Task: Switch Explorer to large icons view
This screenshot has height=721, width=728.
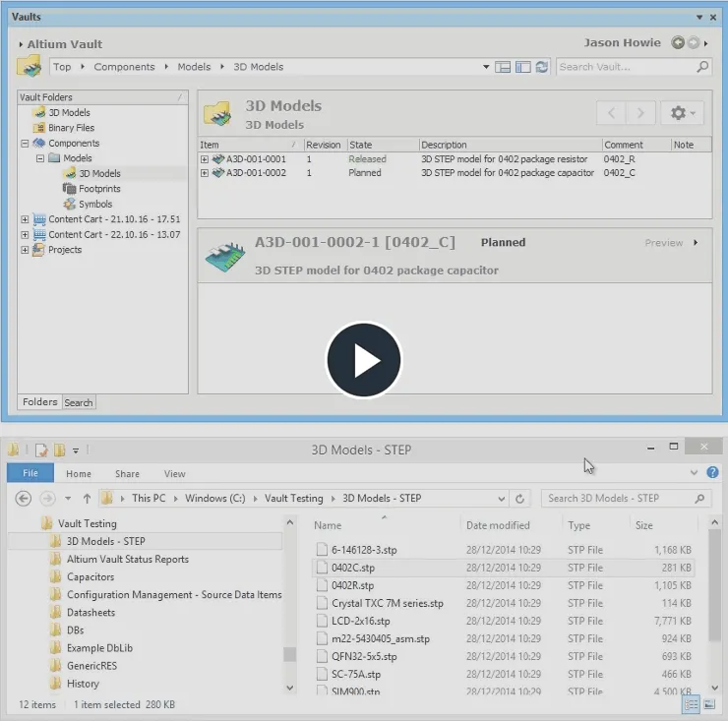Action: coord(709,704)
